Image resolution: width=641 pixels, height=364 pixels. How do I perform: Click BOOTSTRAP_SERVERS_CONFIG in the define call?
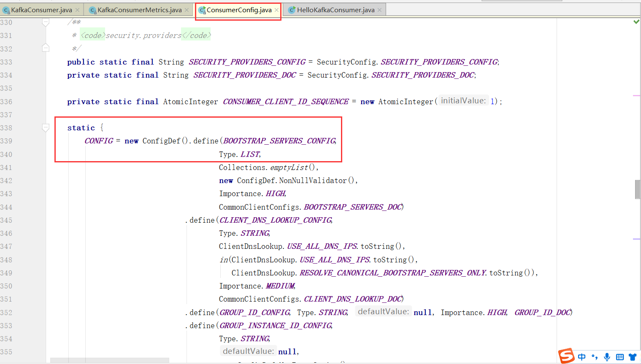(279, 141)
